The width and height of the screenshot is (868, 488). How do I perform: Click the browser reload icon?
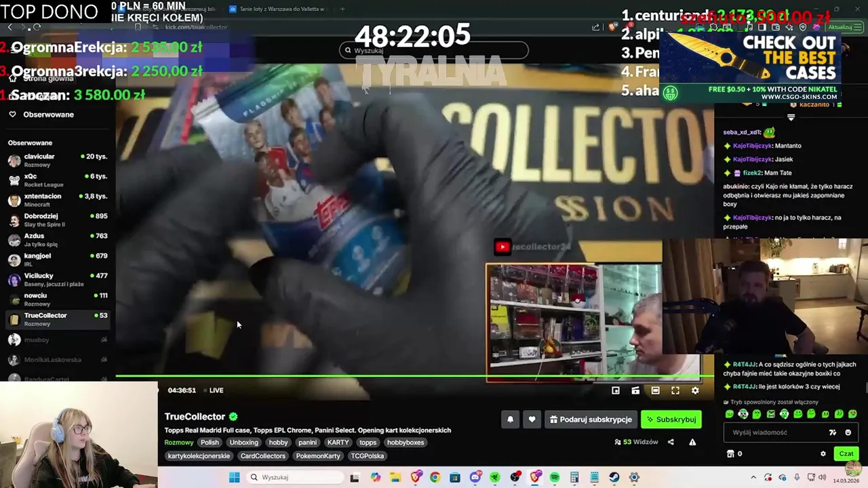pos(37,27)
